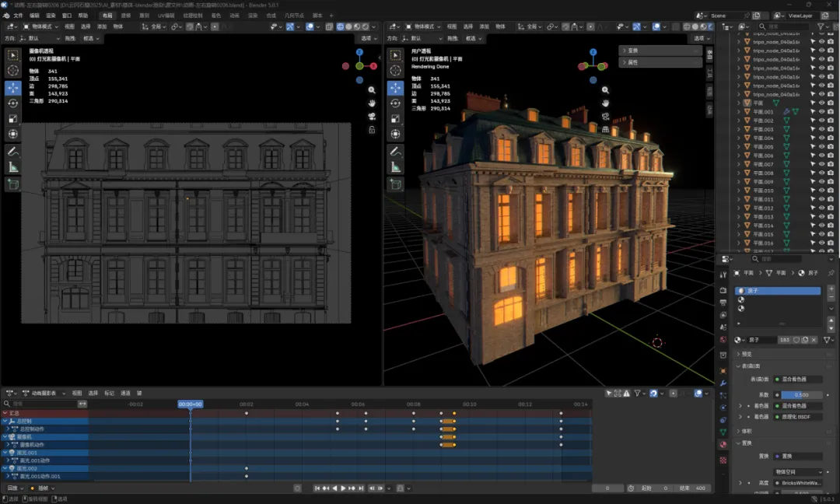The height and width of the screenshot is (504, 840).
Task: Toggle camera view icon in left viewport
Action: (x=373, y=117)
